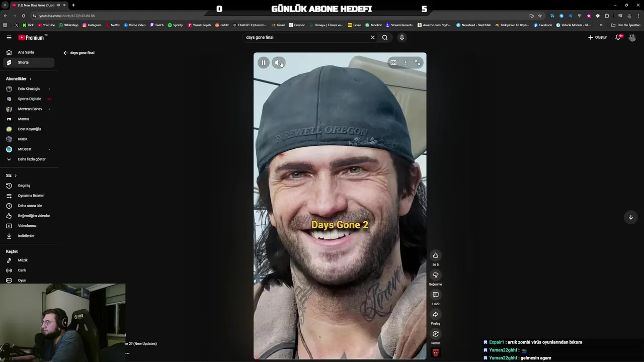Open the YouTube hamburger guide menu
This screenshot has width=644, height=362.
9,37
